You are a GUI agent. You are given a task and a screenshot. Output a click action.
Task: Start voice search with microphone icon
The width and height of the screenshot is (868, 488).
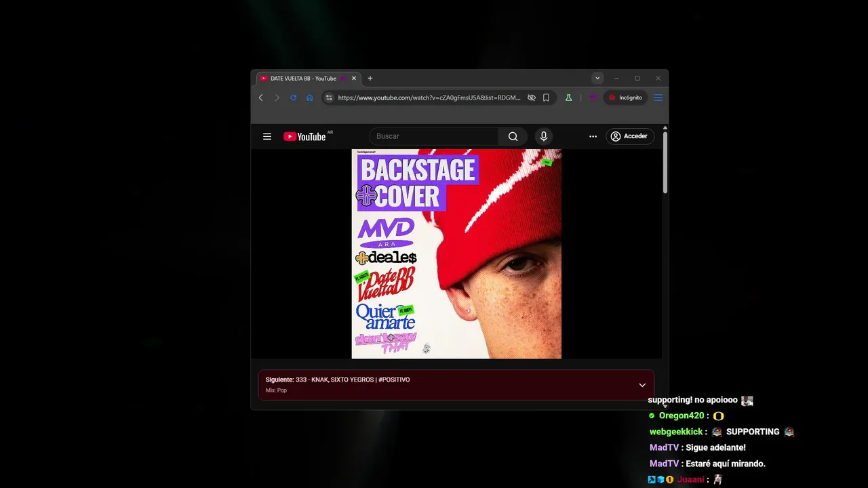click(x=544, y=136)
